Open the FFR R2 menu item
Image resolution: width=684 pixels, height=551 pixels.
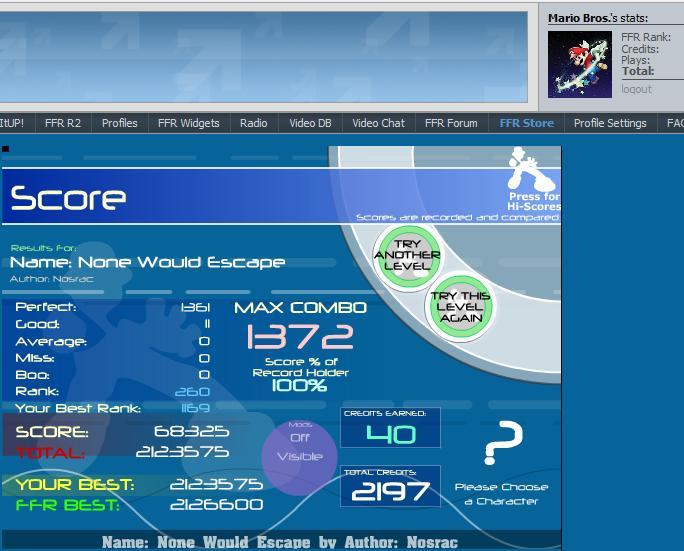(x=62, y=123)
